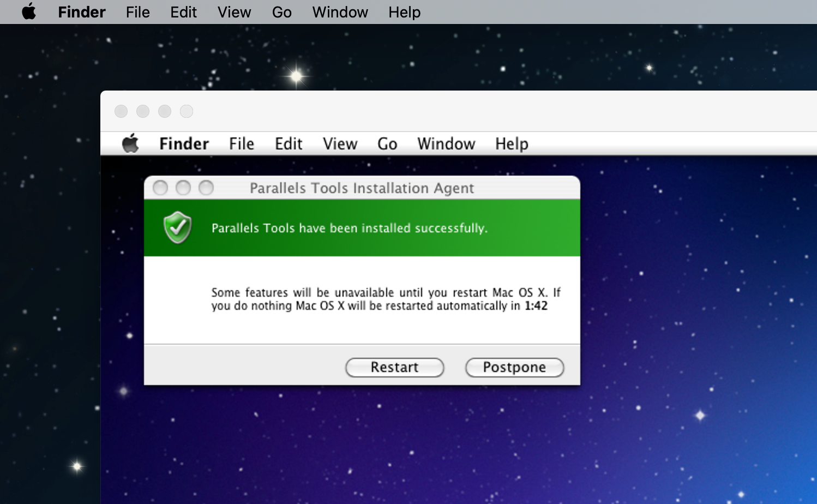Screen dimensions: 817x504
Task: Click the green shield checkmark icon
Action: pos(178,227)
